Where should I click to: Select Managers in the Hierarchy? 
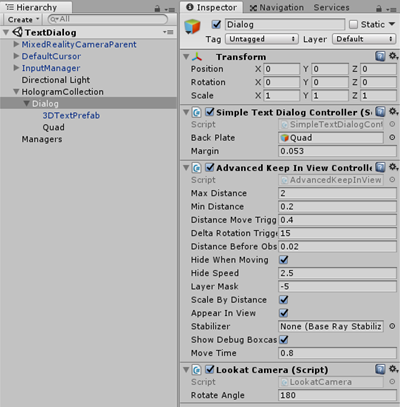point(42,139)
